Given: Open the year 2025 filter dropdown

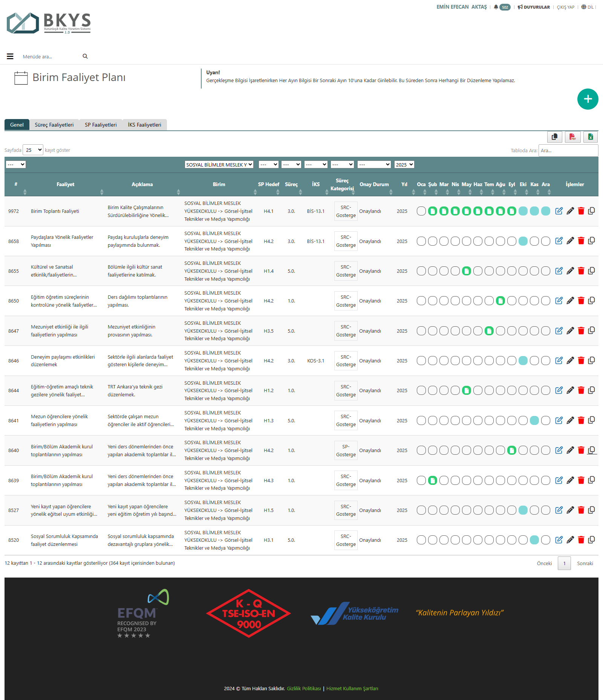Looking at the screenshot, I should click(404, 165).
